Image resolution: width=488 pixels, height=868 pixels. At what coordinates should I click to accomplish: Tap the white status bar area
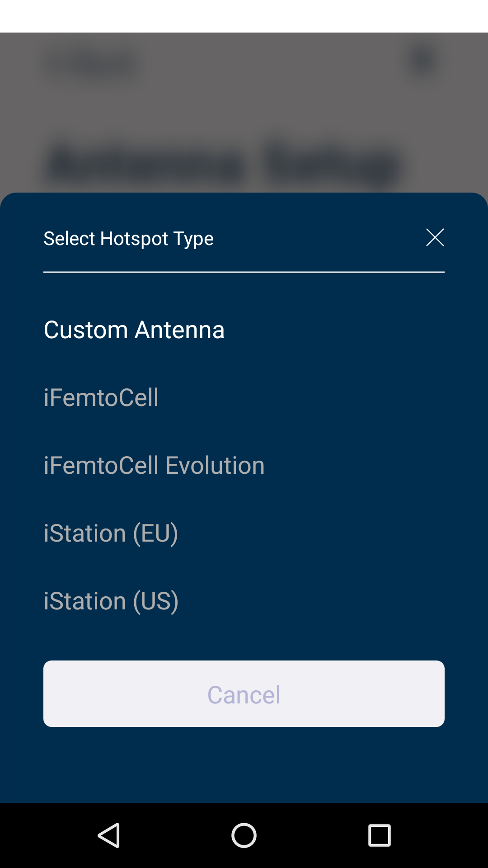coord(244,16)
